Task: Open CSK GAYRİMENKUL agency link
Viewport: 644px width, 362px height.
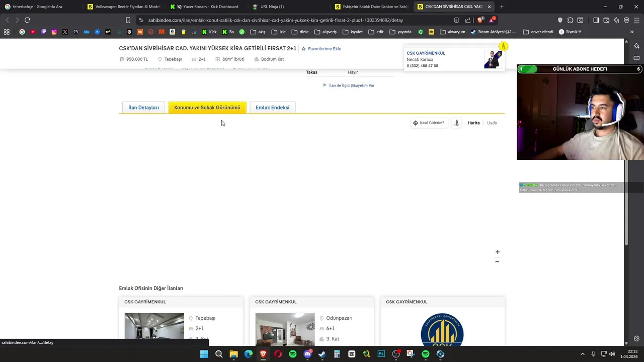Action: coord(426,53)
